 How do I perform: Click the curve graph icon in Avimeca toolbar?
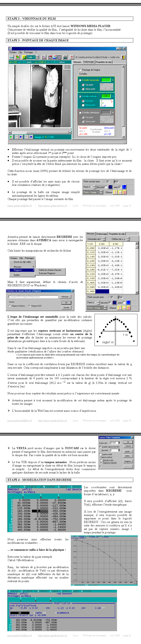click(44, 57)
